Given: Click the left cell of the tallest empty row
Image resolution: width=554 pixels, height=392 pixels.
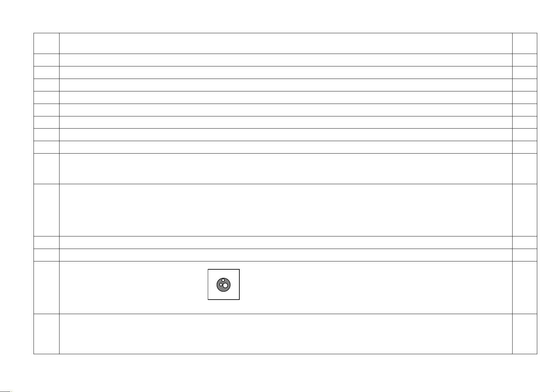Looking at the screenshot, I should click(46, 210).
